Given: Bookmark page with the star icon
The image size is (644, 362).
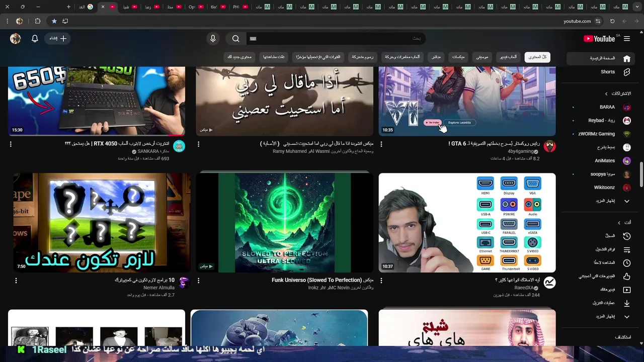Looking at the screenshot, I should (x=54, y=21).
